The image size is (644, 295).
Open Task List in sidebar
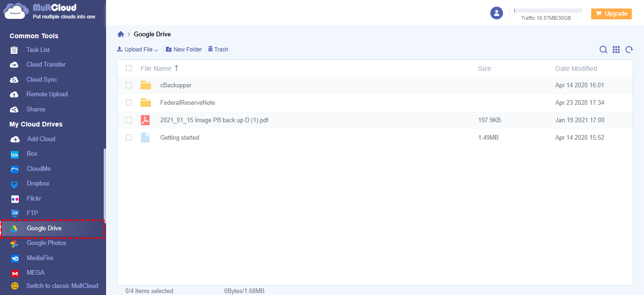tap(38, 50)
